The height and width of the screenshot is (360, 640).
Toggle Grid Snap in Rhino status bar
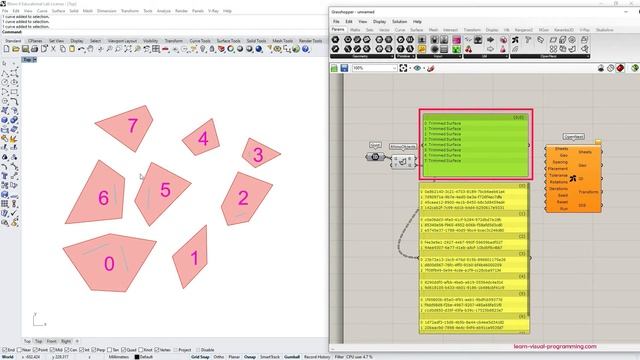(200, 357)
